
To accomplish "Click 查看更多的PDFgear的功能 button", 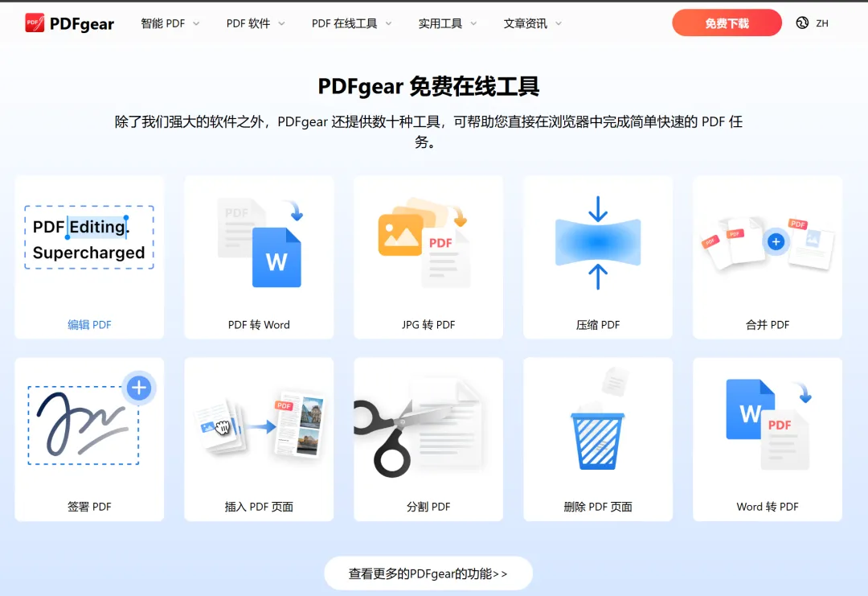I will point(428,573).
